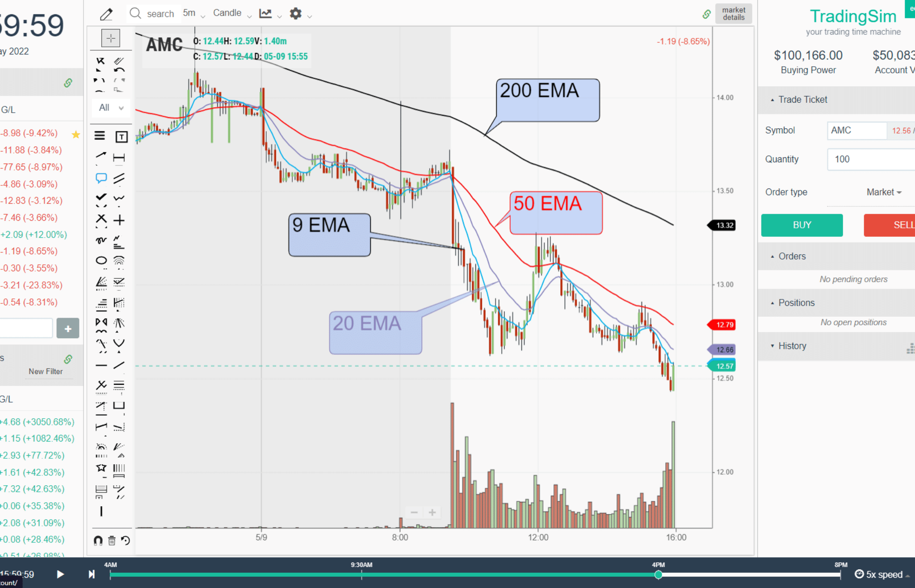This screenshot has width=915, height=588.
Task: Select the ruler measure tool
Action: click(119, 61)
